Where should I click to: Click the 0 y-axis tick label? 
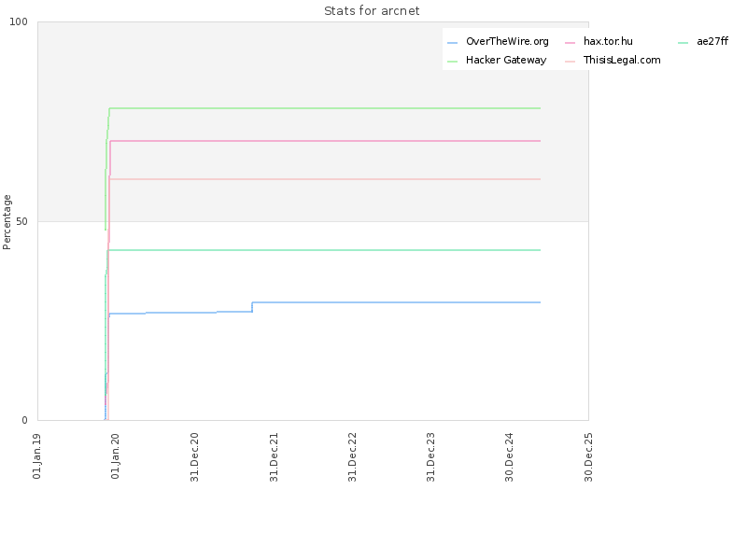(25, 421)
